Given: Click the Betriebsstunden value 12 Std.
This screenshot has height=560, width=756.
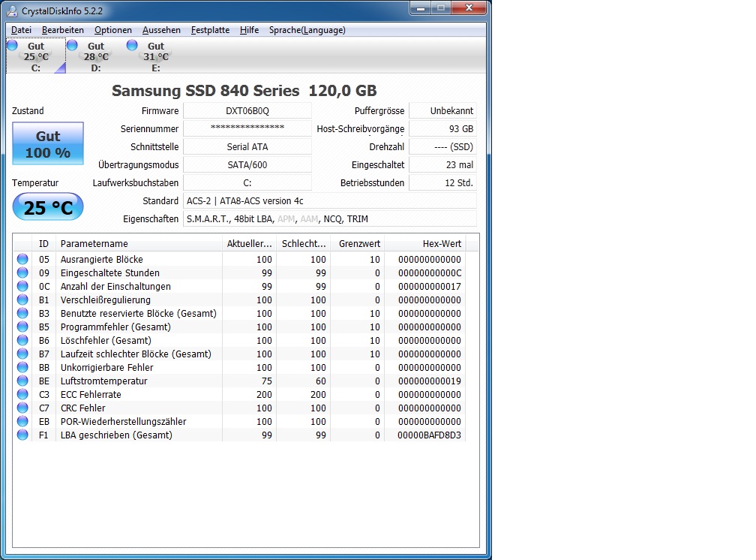Looking at the screenshot, I should click(442, 182).
